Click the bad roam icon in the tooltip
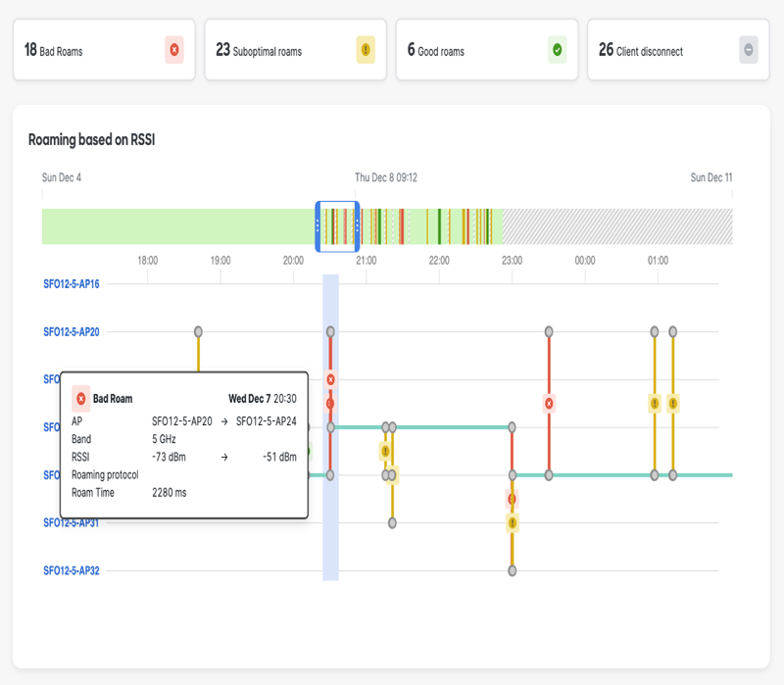Viewport: 784px width, 685px height. tap(80, 398)
